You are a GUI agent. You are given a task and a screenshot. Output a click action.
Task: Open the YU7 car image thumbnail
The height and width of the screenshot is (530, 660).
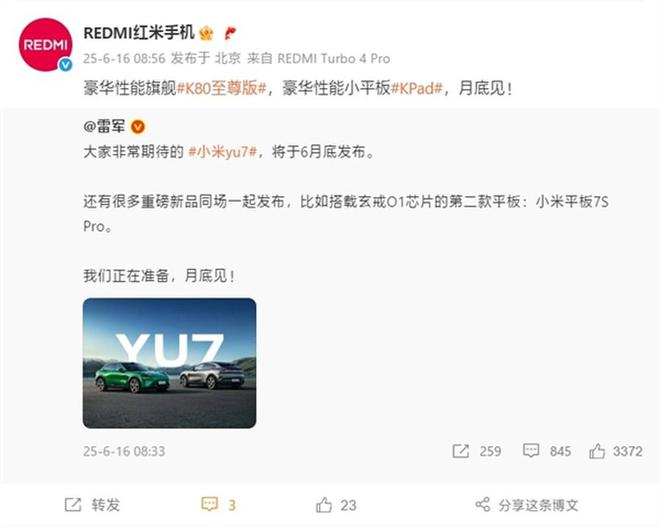point(169,363)
